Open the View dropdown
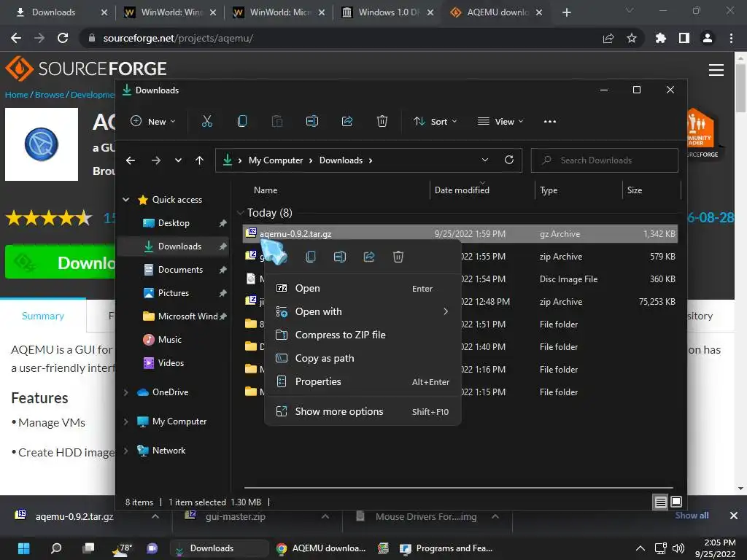 (x=500, y=122)
